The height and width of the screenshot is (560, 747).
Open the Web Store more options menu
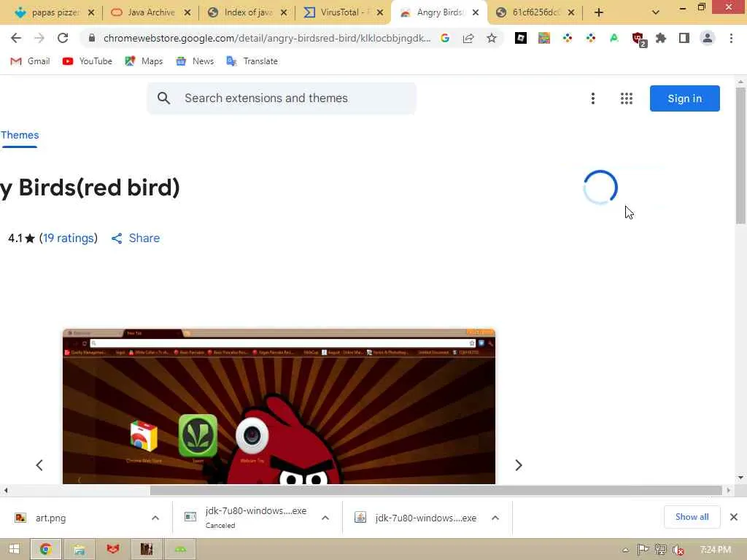pyautogui.click(x=592, y=98)
